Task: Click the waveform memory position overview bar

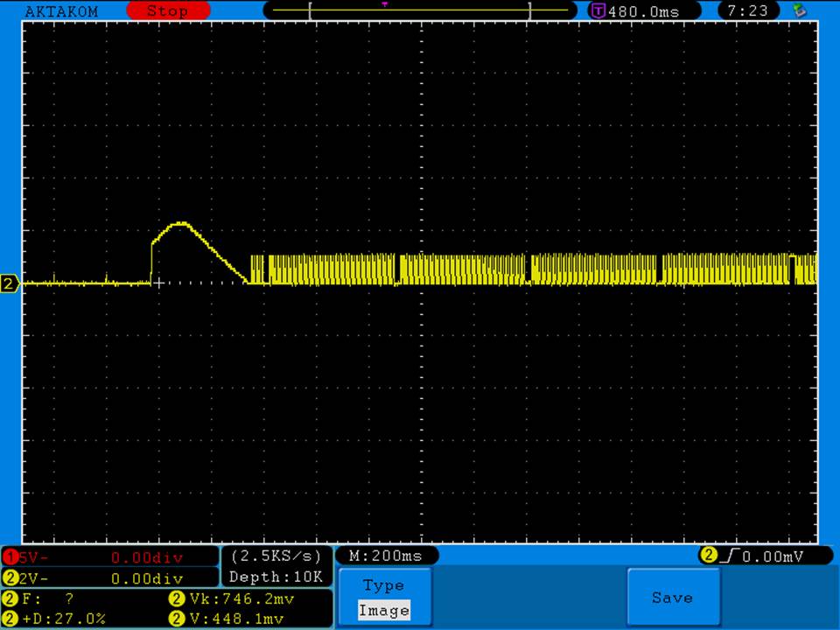Action: 420,11
